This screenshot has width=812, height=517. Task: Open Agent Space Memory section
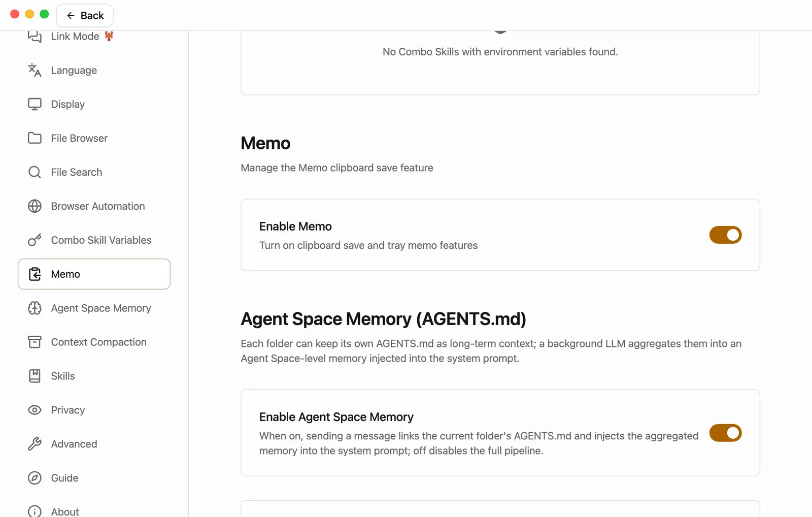pos(94,308)
